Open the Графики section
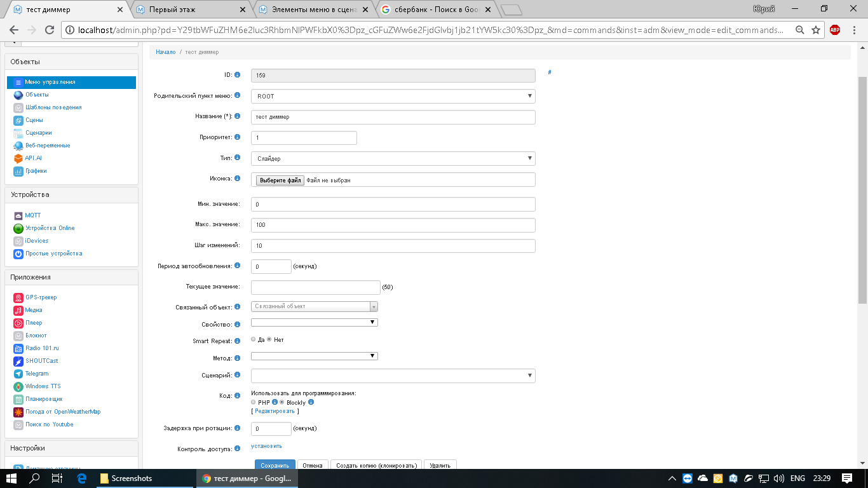This screenshot has height=488, width=868. (35, 171)
